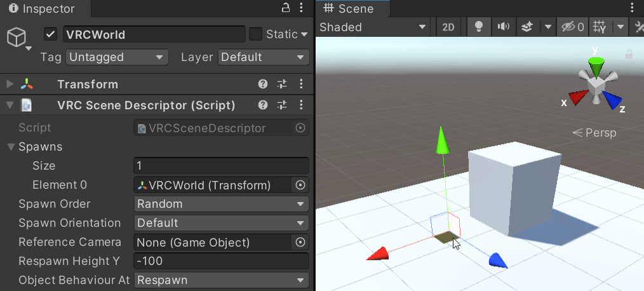The width and height of the screenshot is (644, 291).
Task: Toggle 2D scene view mode
Action: pyautogui.click(x=448, y=27)
